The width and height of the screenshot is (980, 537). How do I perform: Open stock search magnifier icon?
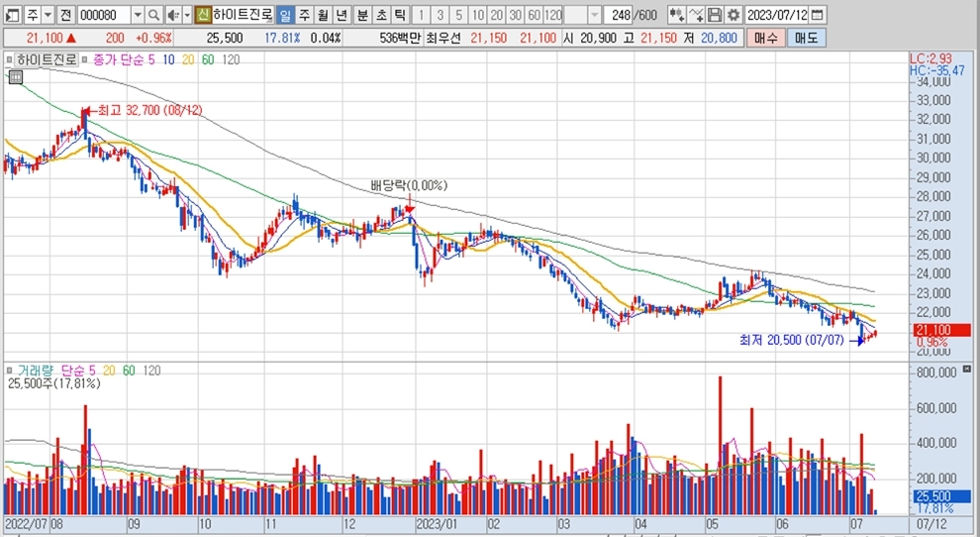(x=153, y=15)
